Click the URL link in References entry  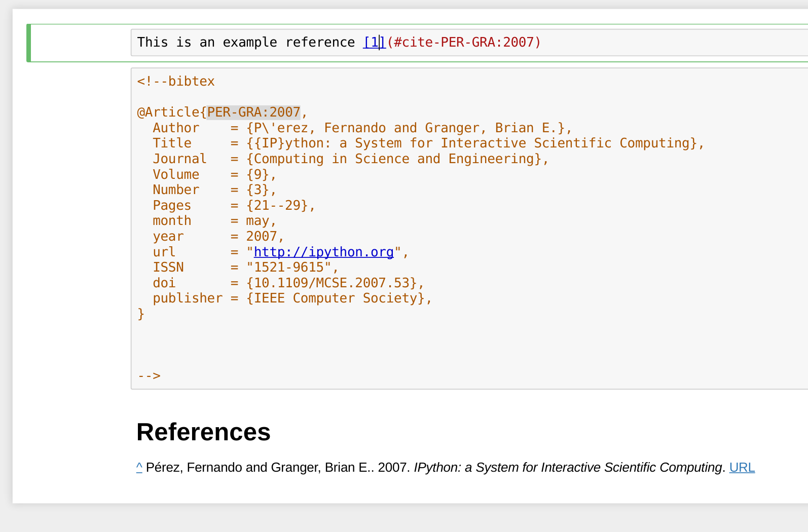pos(742,467)
